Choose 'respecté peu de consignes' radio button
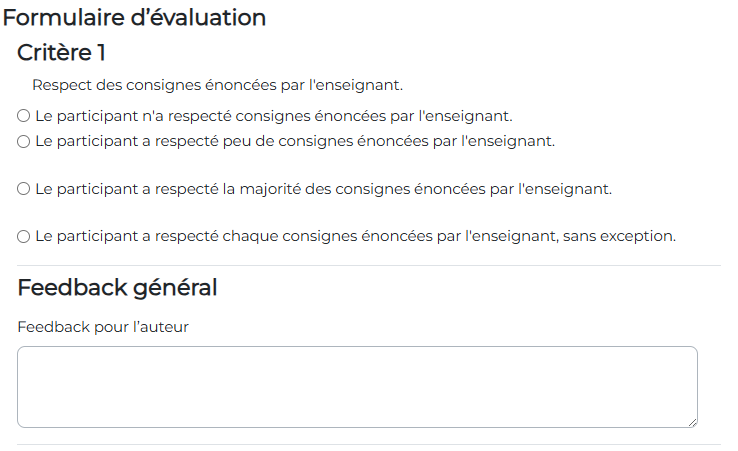738x451 pixels. click(24, 141)
